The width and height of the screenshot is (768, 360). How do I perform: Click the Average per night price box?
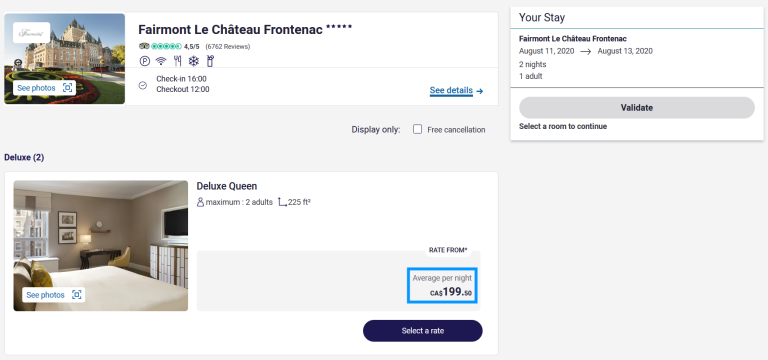click(442, 286)
